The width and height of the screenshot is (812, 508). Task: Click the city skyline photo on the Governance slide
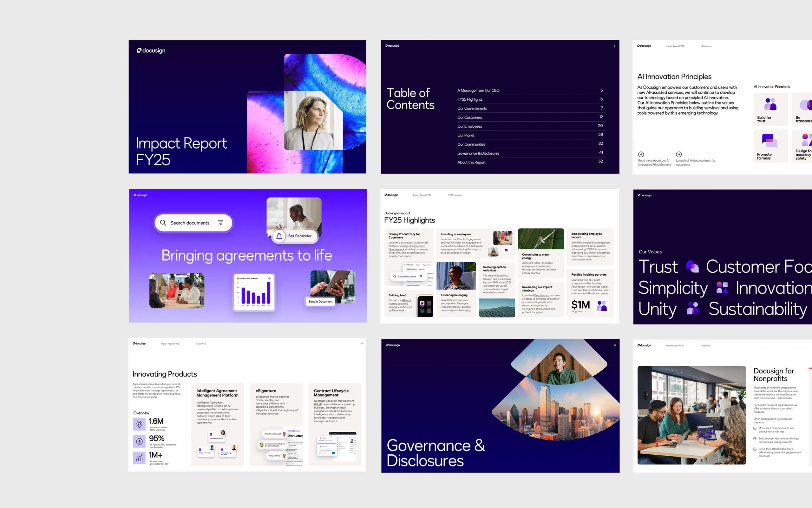[x=555, y=410]
